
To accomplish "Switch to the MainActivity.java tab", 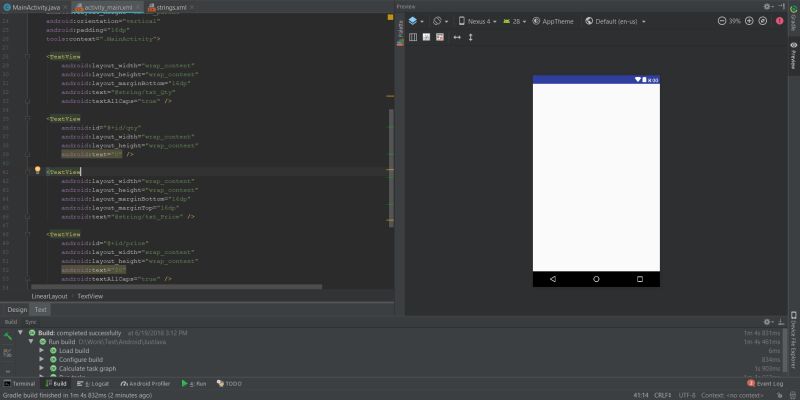I will click(36, 8).
